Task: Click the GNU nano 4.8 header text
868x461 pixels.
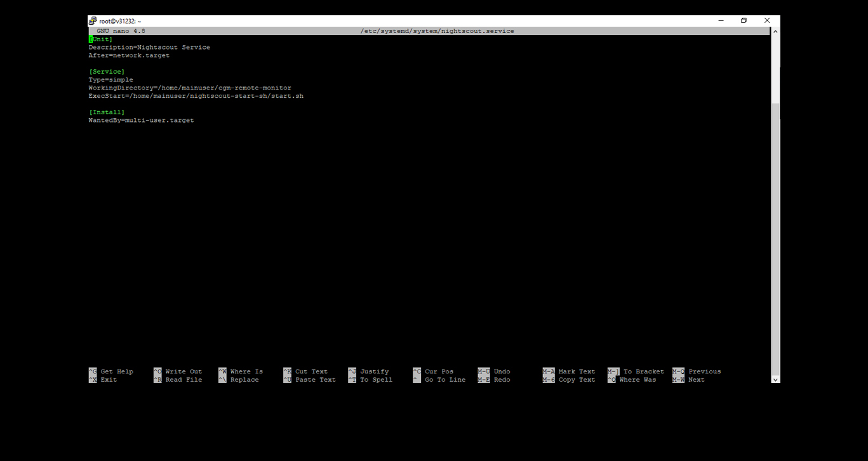Action: (121, 31)
